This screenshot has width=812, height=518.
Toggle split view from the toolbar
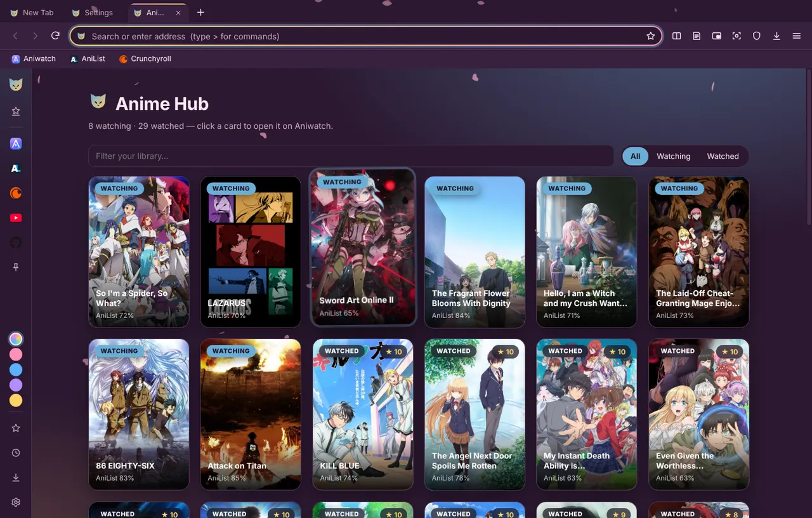677,36
